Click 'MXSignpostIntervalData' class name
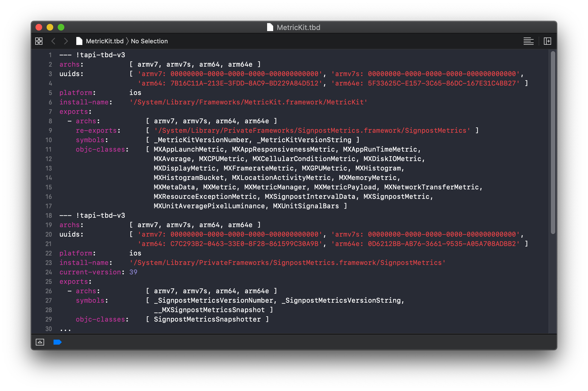Viewport: 588px width, 391px height. 310,197
